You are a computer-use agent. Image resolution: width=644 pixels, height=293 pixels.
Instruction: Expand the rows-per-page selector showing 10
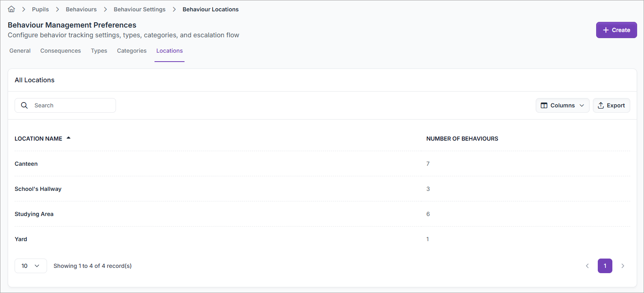(x=31, y=266)
